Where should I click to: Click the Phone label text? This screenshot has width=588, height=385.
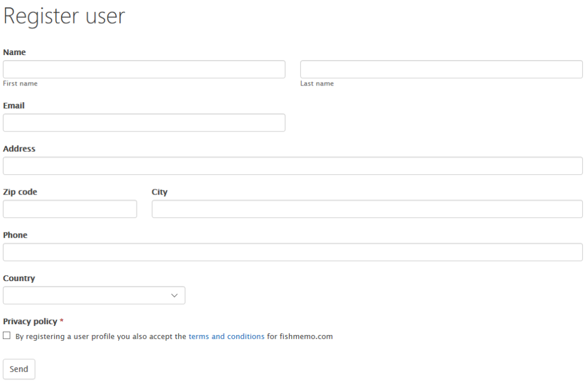click(15, 235)
